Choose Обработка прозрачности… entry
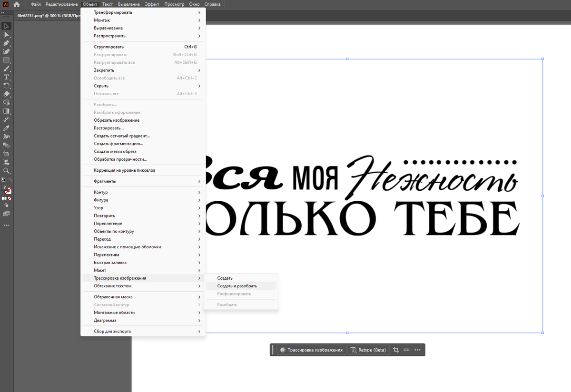Screen dimensions: 571x392 coord(143,159)
